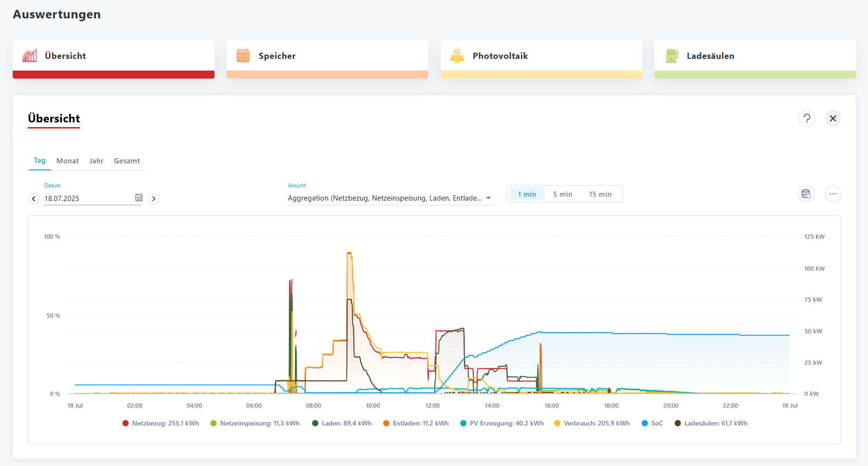Switch to the Gesamt tab

[127, 161]
